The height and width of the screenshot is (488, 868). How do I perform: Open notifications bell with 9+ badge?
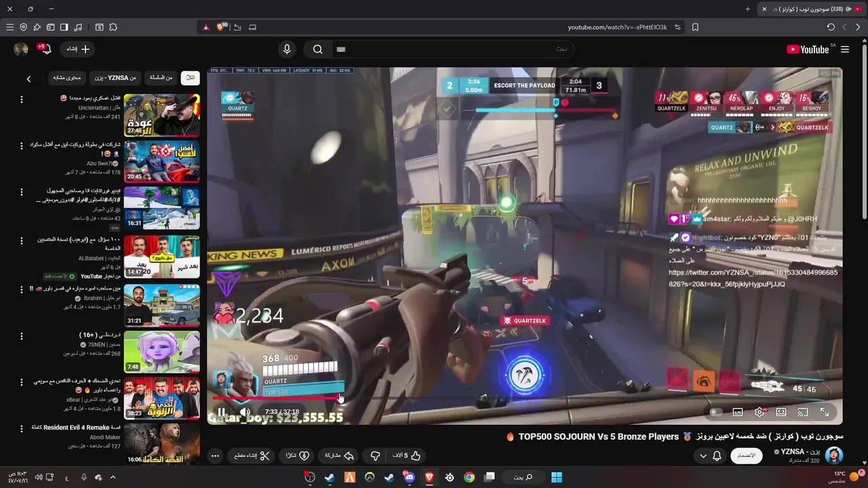click(x=45, y=49)
